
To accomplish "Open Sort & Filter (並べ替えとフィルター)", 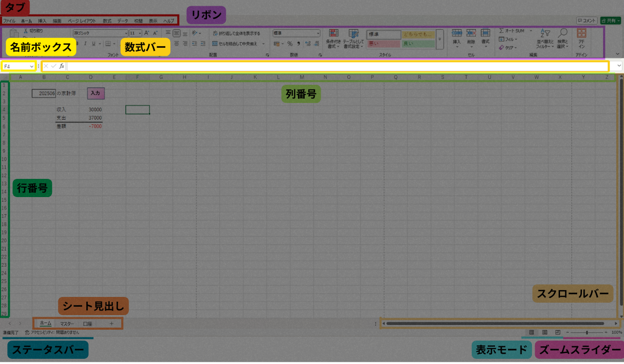I will coord(544,38).
